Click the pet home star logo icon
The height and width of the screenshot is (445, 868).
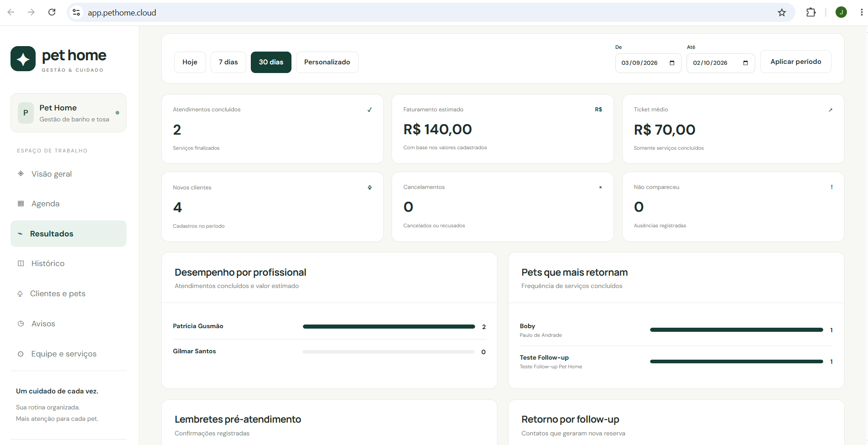[23, 58]
